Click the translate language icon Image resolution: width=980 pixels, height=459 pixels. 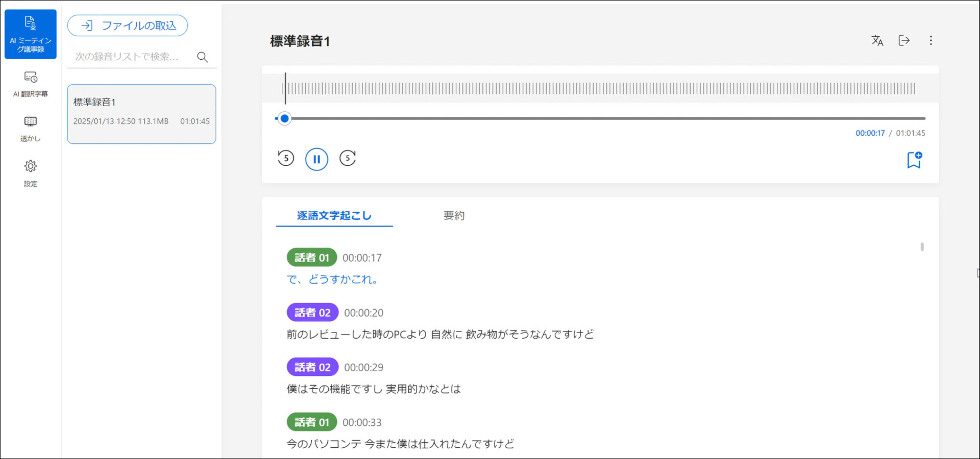[877, 41]
